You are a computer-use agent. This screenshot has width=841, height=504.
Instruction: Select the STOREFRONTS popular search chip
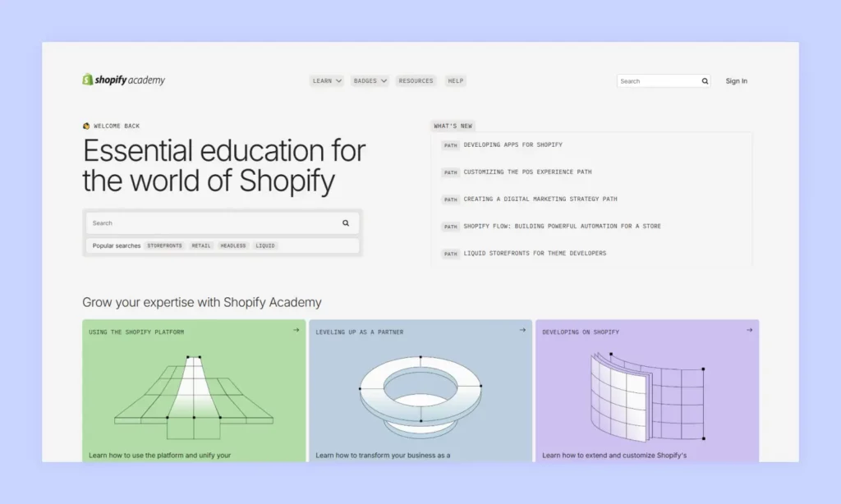click(164, 245)
